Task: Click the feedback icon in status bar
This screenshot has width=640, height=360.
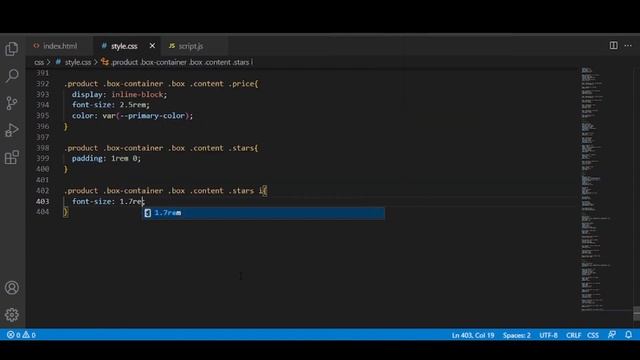Action: (x=611, y=335)
